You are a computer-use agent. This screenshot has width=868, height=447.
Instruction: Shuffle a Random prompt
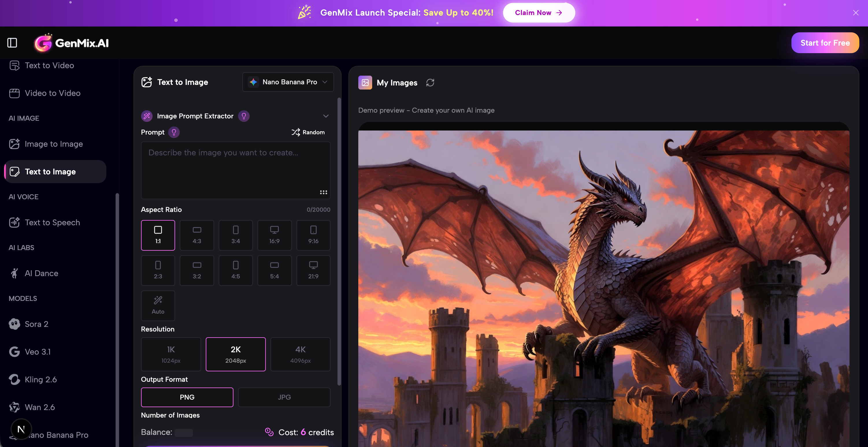click(308, 132)
